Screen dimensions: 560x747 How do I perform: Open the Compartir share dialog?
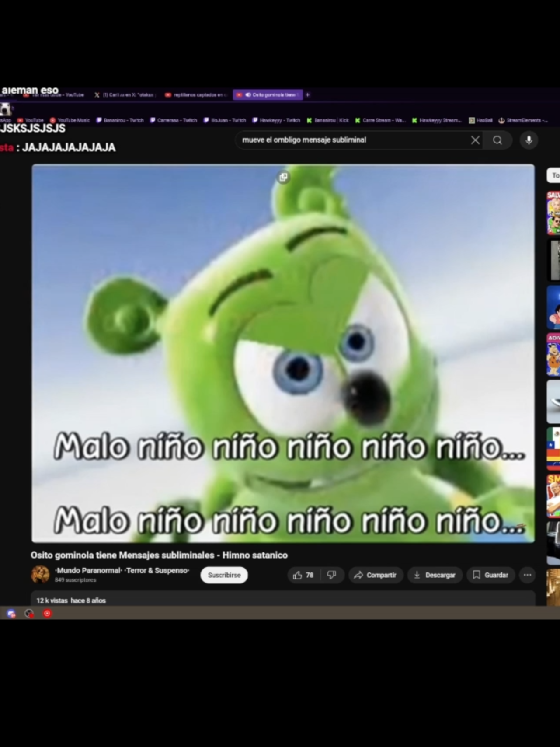tap(376, 575)
